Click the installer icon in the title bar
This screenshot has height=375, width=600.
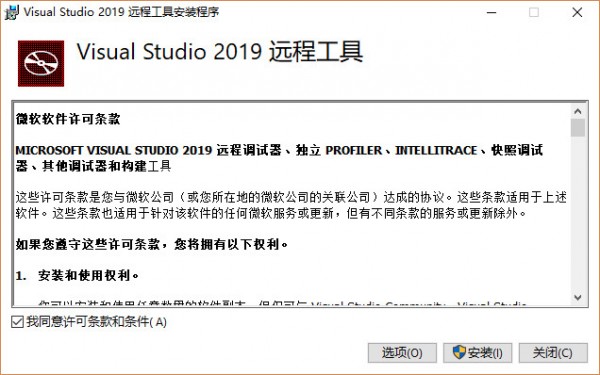point(11,12)
